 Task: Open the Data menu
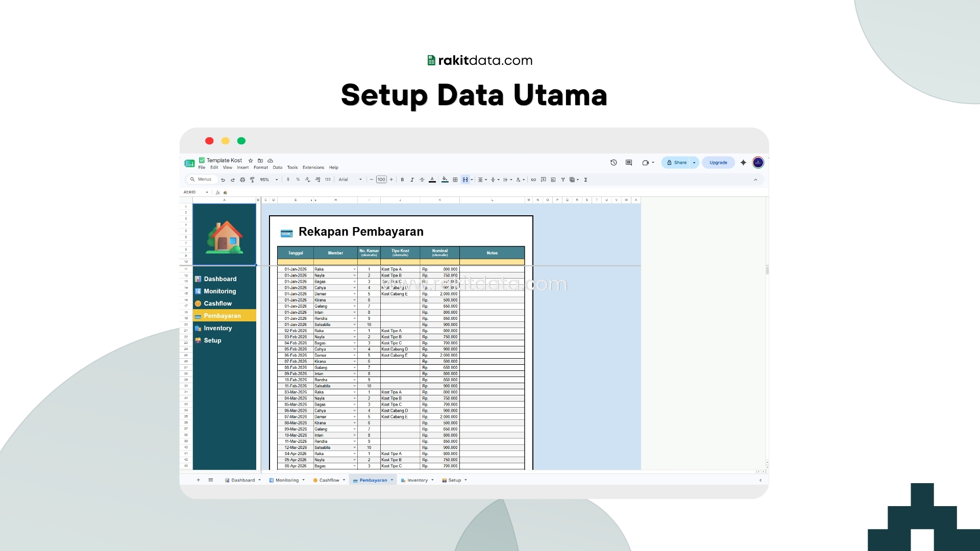(x=278, y=167)
